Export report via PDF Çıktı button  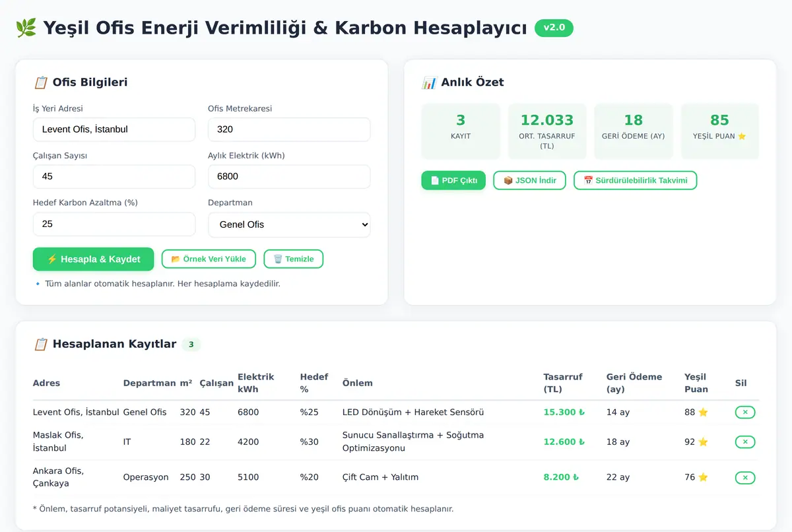453,180
